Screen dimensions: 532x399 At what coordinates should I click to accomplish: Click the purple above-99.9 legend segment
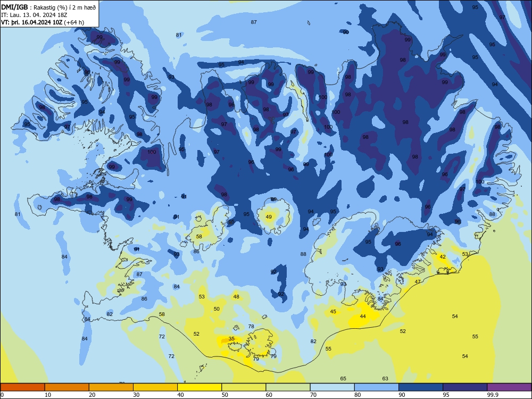coord(509,387)
